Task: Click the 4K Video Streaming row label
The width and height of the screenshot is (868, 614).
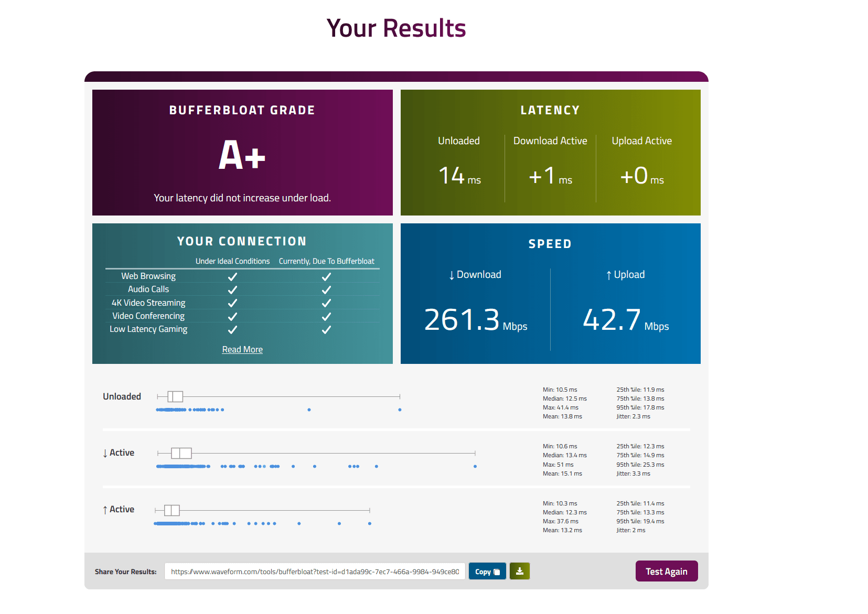Action: tap(148, 303)
